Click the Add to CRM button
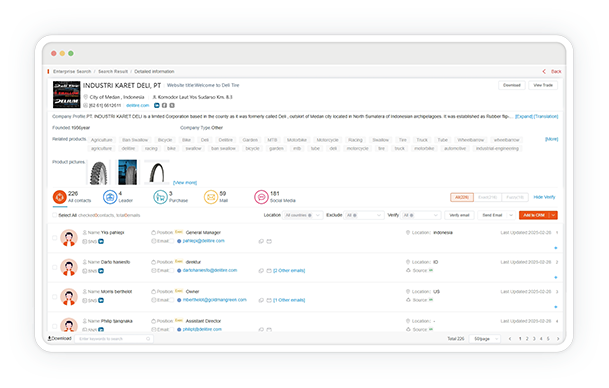 click(534, 215)
